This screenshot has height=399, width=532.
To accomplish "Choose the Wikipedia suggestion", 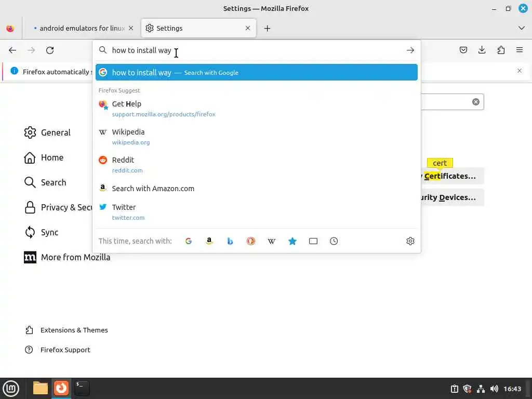I will pos(257,137).
